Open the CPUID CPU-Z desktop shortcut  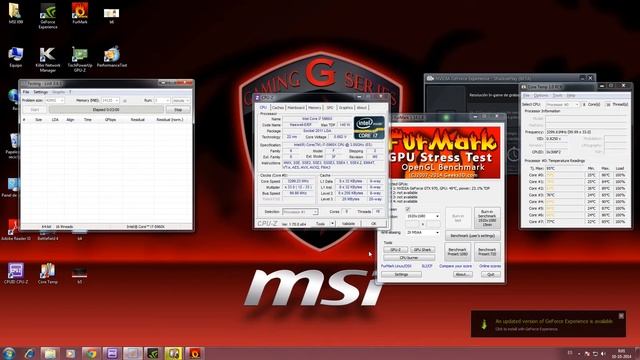[x=16, y=273]
